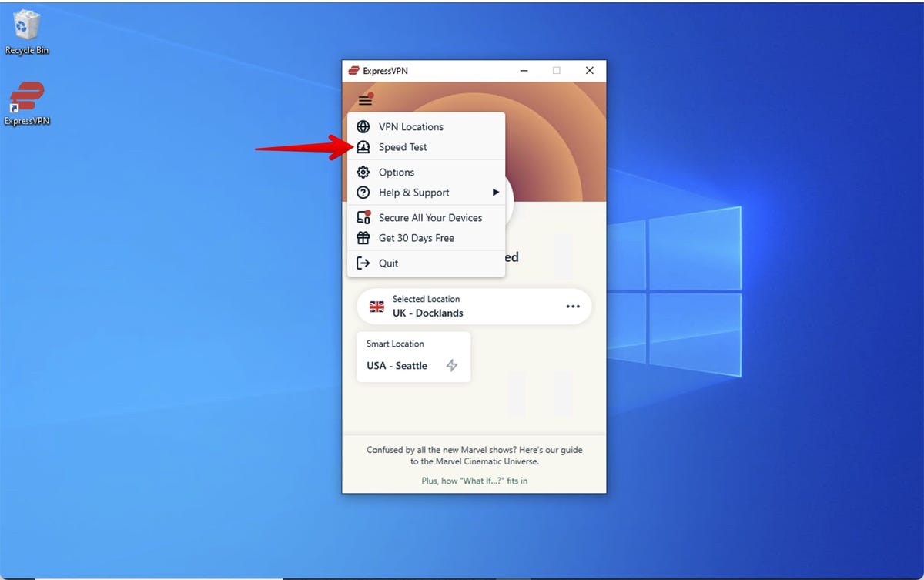The width and height of the screenshot is (924, 580).
Task: Click the ExpressVPN logo in title bar
Action: click(354, 71)
